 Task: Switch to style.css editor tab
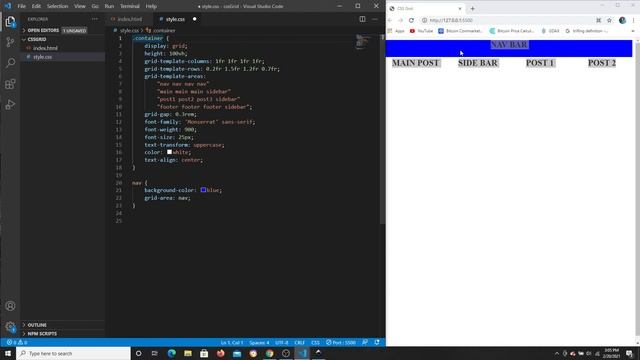click(x=175, y=19)
